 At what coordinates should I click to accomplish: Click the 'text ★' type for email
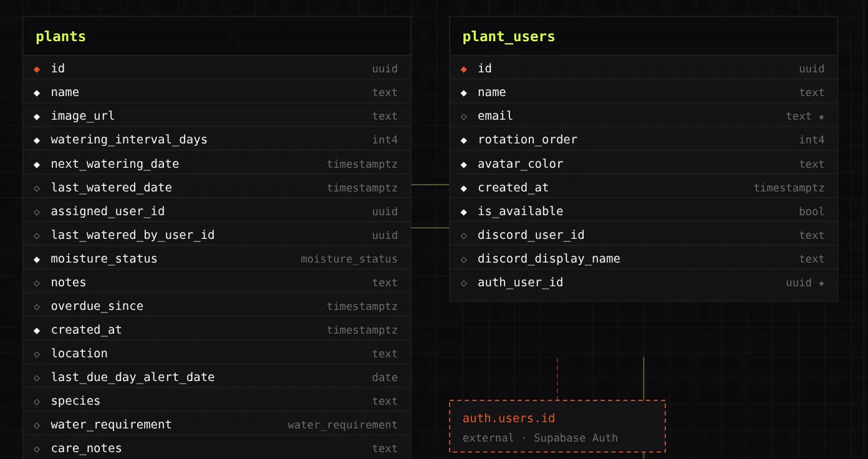point(805,116)
